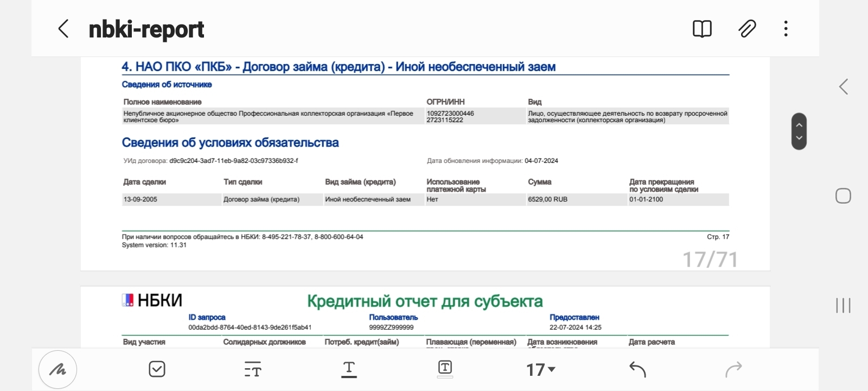Tap the 'Сведения об источнике' subheading

(167, 85)
